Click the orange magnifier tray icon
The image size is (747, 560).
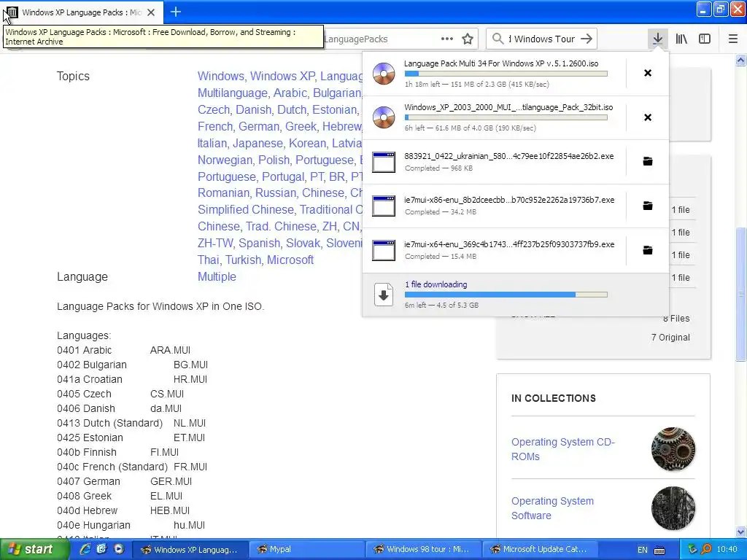click(706, 550)
